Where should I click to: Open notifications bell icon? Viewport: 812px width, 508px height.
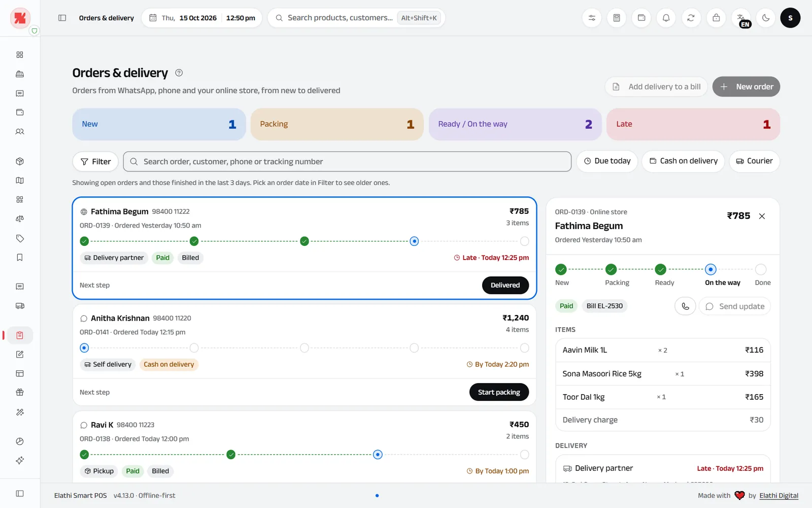(x=666, y=18)
